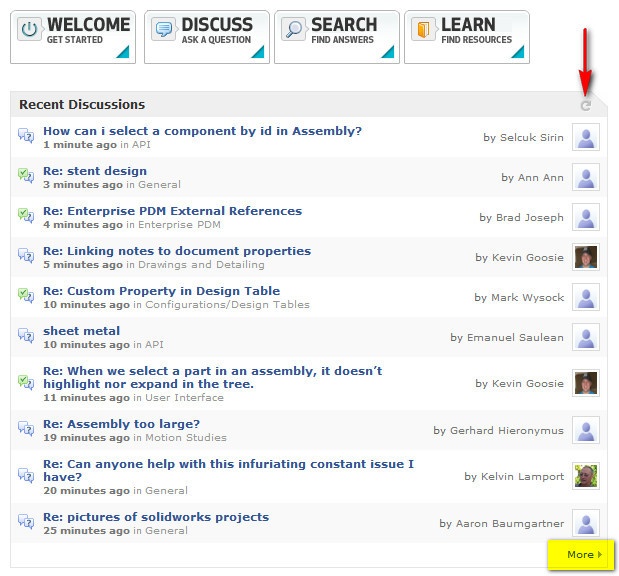The width and height of the screenshot is (619, 576).
Task: Click Kevin Goosie's avatar on Linking notes thread
Action: pos(586,257)
